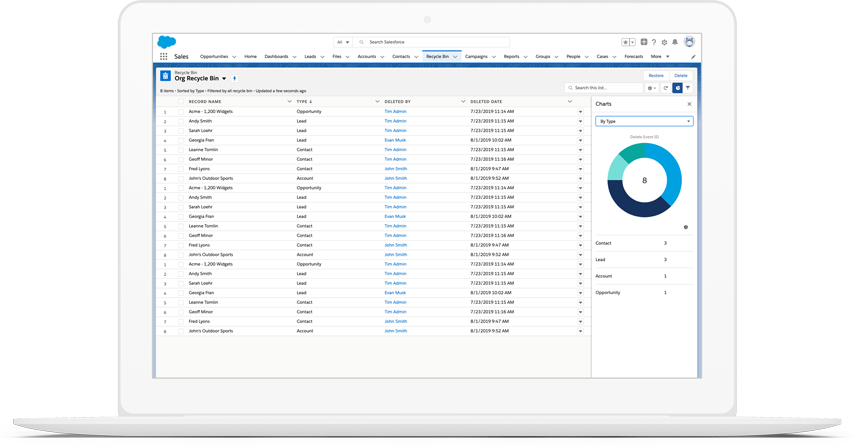
Task: Open the user profile avatar
Action: pos(689,42)
